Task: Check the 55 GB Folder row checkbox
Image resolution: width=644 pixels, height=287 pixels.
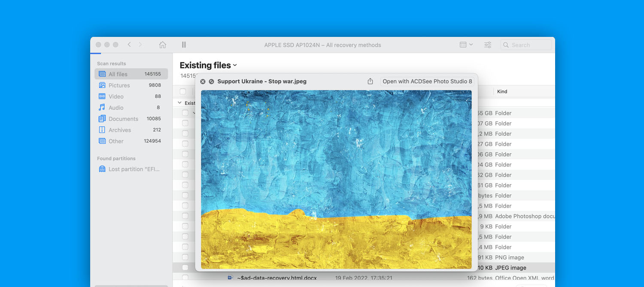Action: pyautogui.click(x=185, y=113)
